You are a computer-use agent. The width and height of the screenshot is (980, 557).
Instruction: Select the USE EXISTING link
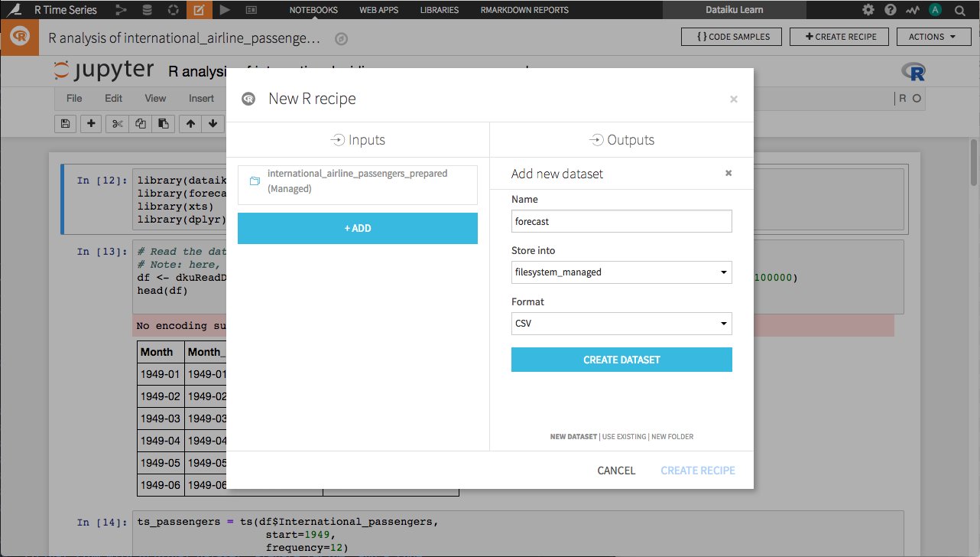(x=624, y=437)
